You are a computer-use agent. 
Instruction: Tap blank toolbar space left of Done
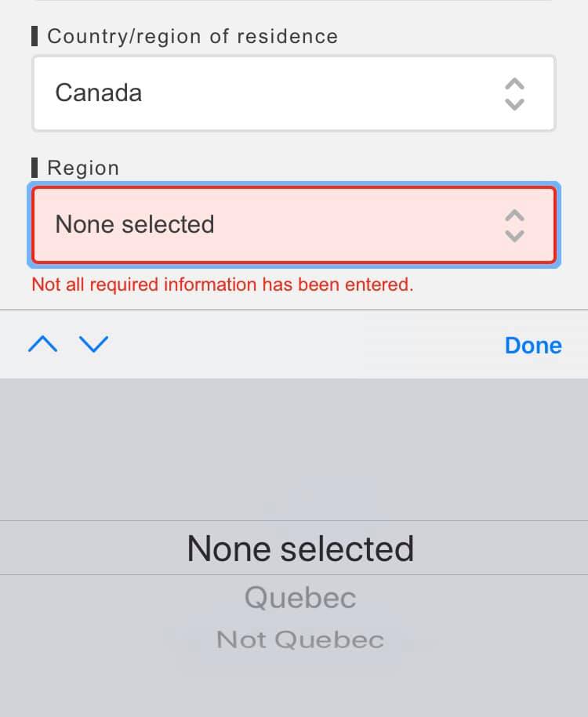306,345
